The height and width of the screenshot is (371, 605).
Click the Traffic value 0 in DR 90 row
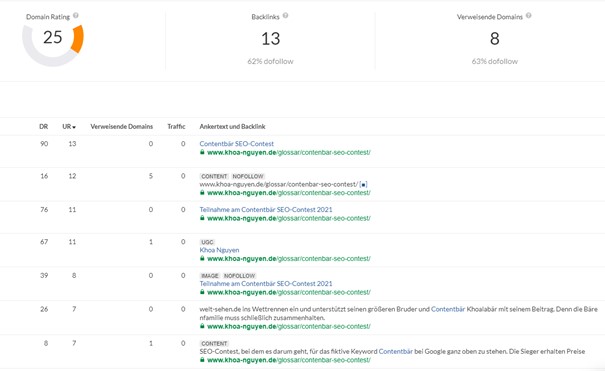tap(183, 144)
